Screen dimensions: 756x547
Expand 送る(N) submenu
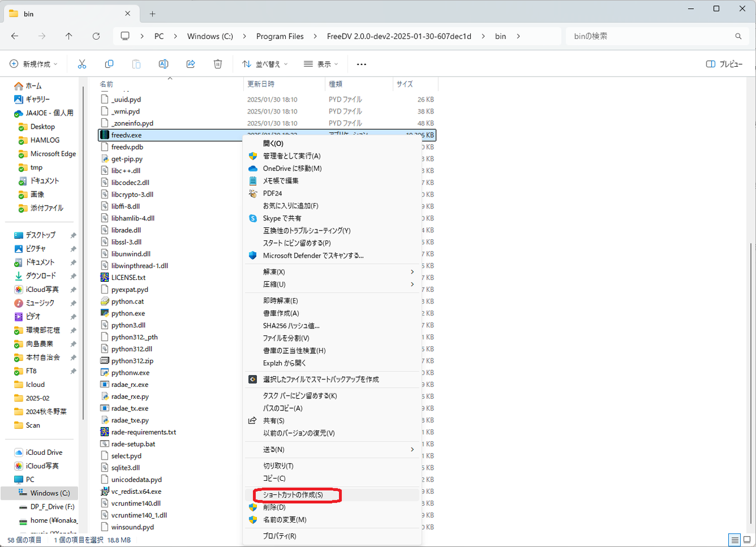tap(412, 450)
